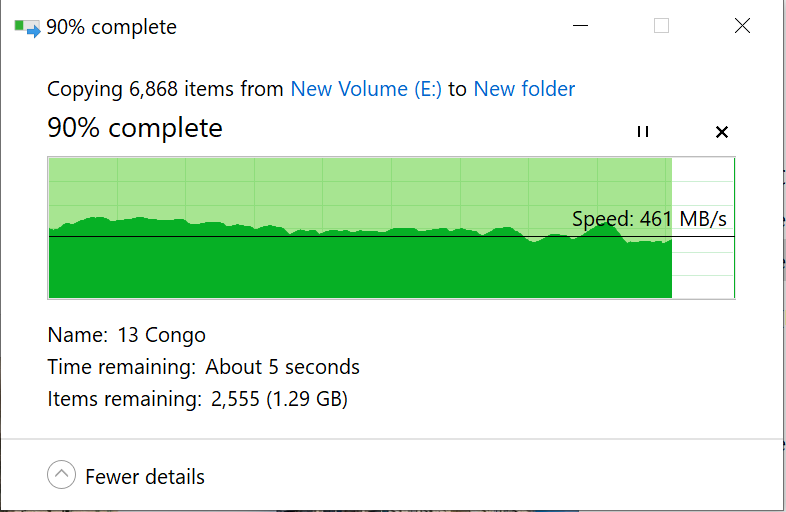Click the 'Copying 6,868 items from' text

[x=165, y=89]
